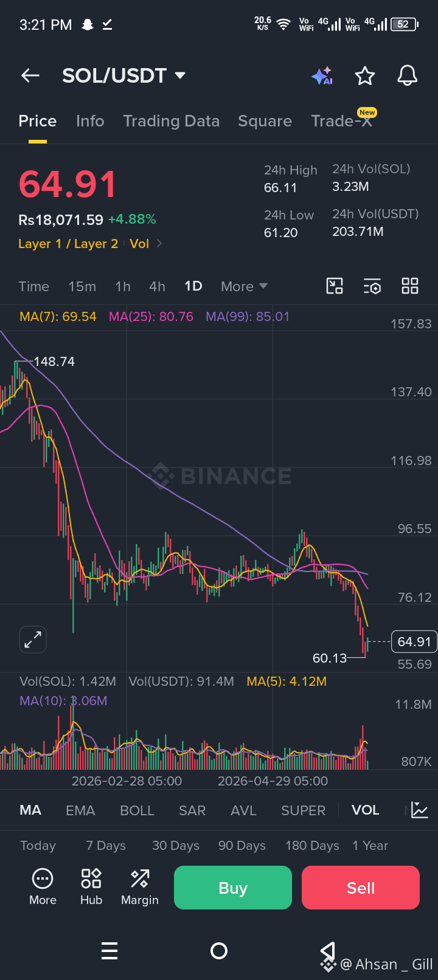Select the 1D timeframe
This screenshot has width=438, height=980.
(193, 286)
